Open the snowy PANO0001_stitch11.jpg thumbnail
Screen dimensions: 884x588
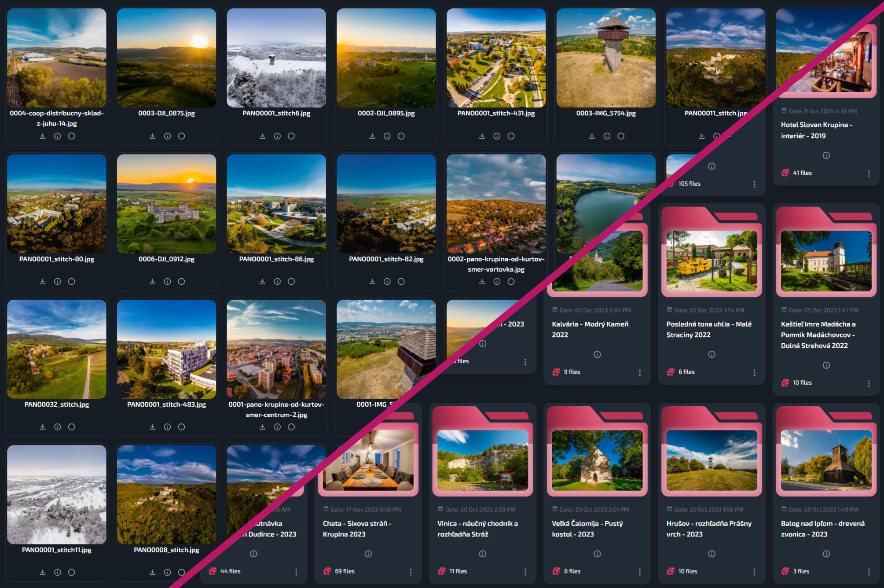coord(57,494)
